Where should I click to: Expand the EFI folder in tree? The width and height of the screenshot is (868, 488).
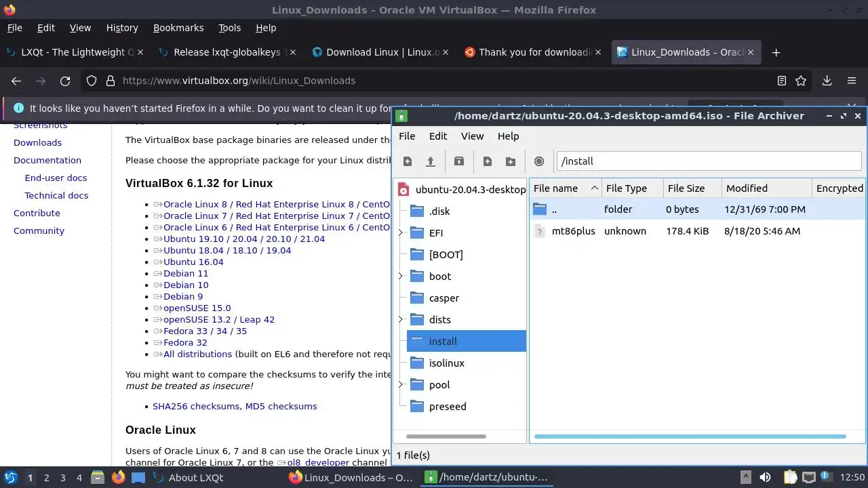coord(401,233)
